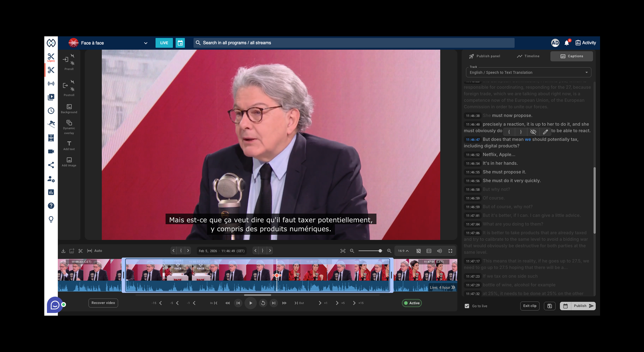
Task: Hide the caption with eye-slash icon
Action: pos(533,132)
